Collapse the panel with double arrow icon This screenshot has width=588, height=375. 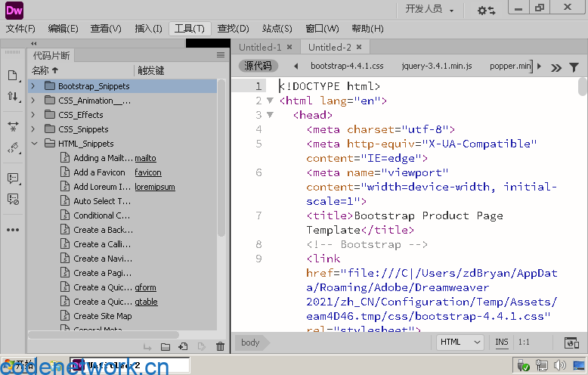[x=34, y=44]
